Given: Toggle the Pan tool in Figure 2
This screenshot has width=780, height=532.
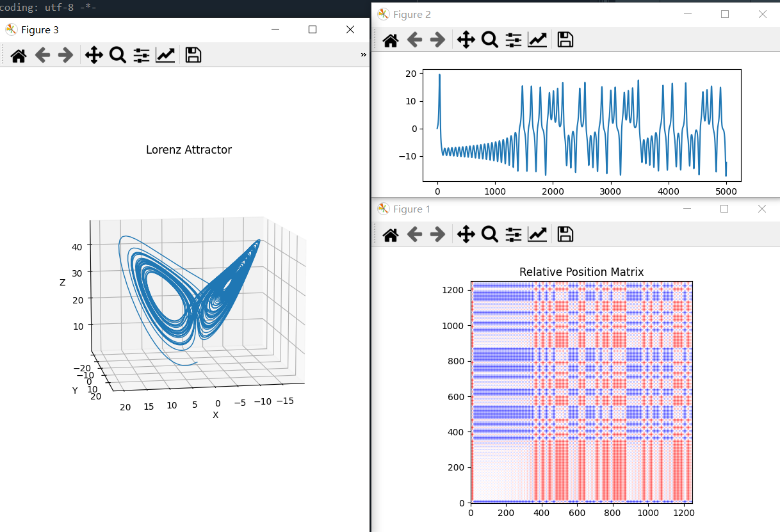Looking at the screenshot, I should click(x=466, y=40).
